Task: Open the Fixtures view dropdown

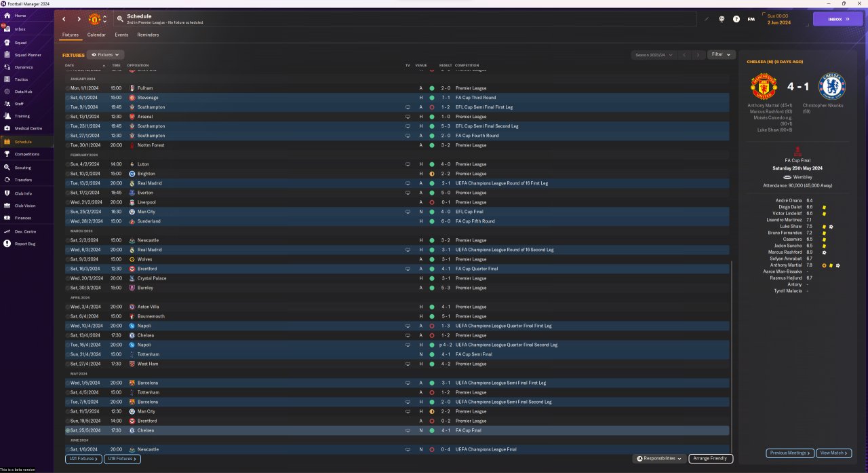Action: pos(106,54)
